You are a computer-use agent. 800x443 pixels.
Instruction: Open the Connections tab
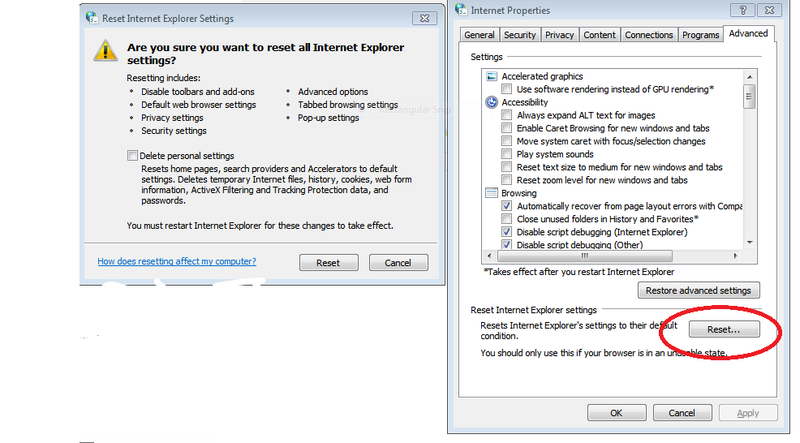click(648, 35)
